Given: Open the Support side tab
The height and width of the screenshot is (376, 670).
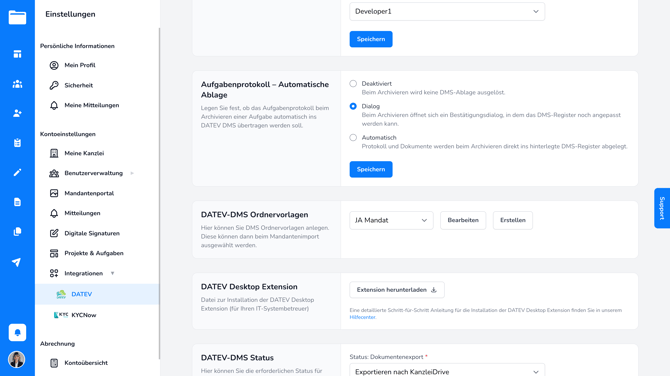Looking at the screenshot, I should coord(662,208).
